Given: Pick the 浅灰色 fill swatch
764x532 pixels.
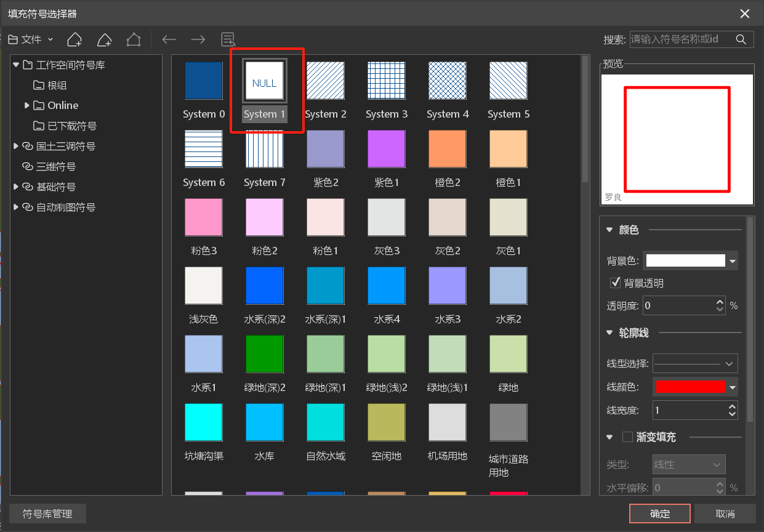Looking at the screenshot, I should [204, 286].
